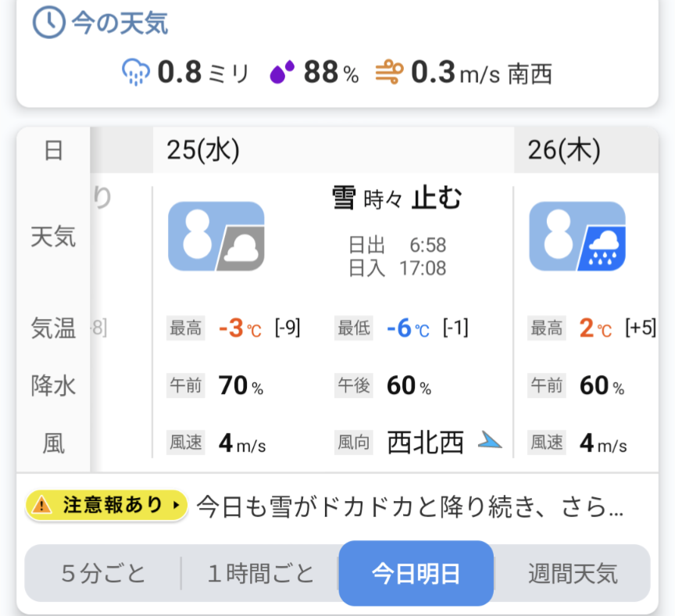Switch to the 週間天気 tab
This screenshot has height=616, width=675.
573,573
